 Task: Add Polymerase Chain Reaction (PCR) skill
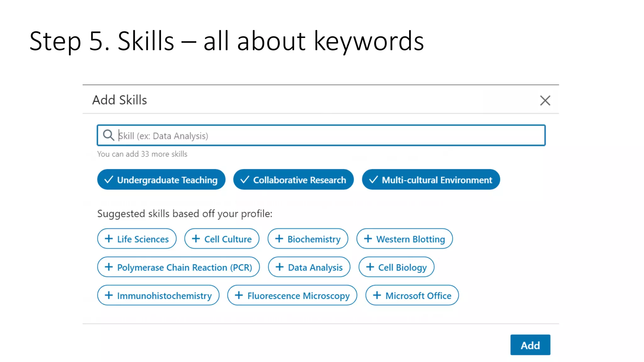coord(178,267)
